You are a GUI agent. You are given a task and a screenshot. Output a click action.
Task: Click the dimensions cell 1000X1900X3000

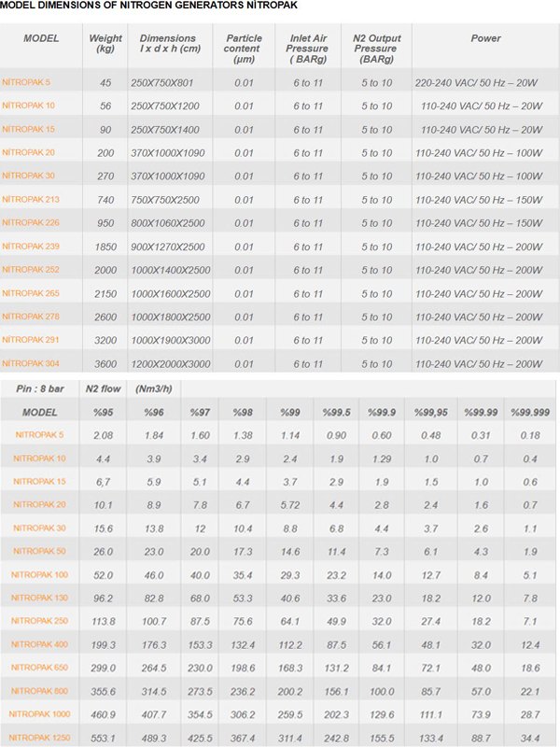pos(171,340)
